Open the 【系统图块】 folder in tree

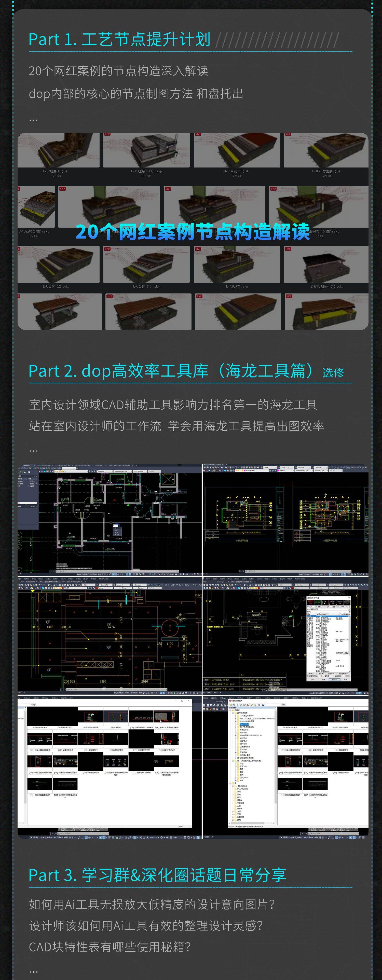coord(242,786)
